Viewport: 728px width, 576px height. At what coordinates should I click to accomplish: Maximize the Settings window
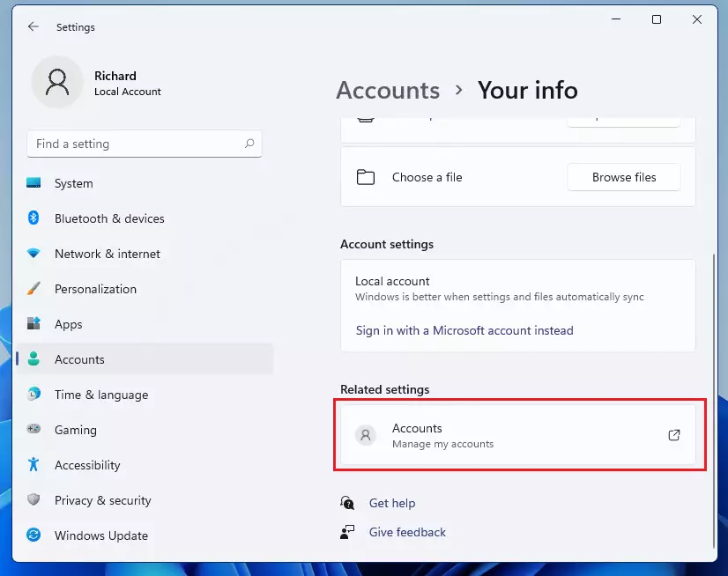point(657,19)
